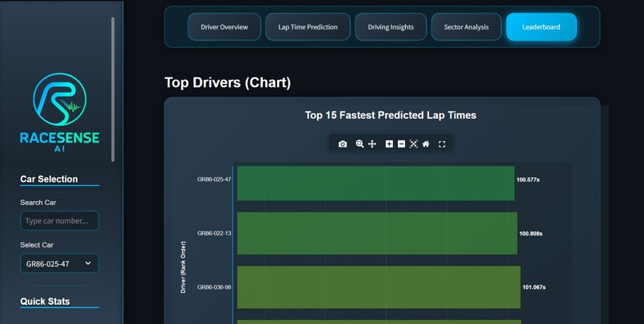Click the Car Selection heading
This screenshot has width=644, height=324.
[x=49, y=180]
